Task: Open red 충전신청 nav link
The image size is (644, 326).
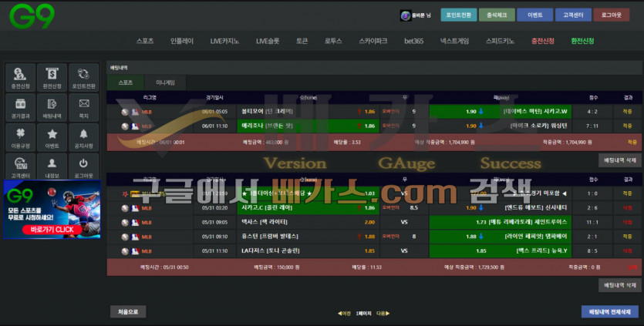Action: [542, 41]
